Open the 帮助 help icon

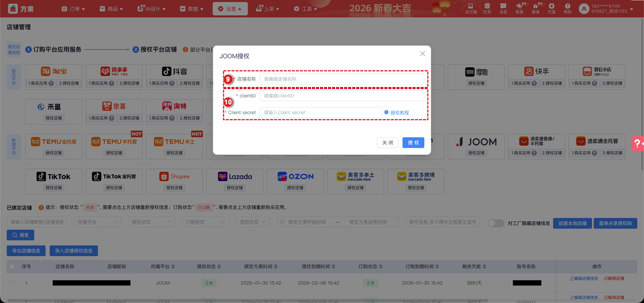coord(568,9)
